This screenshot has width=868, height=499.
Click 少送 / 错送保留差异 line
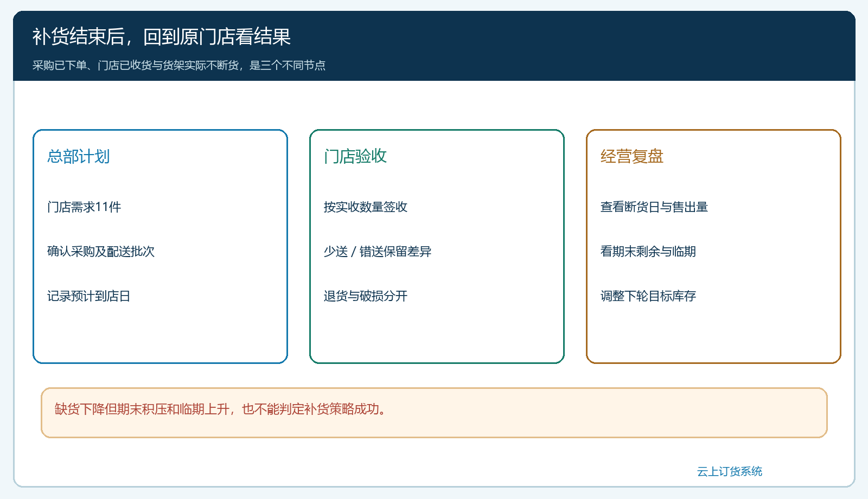[x=378, y=251]
